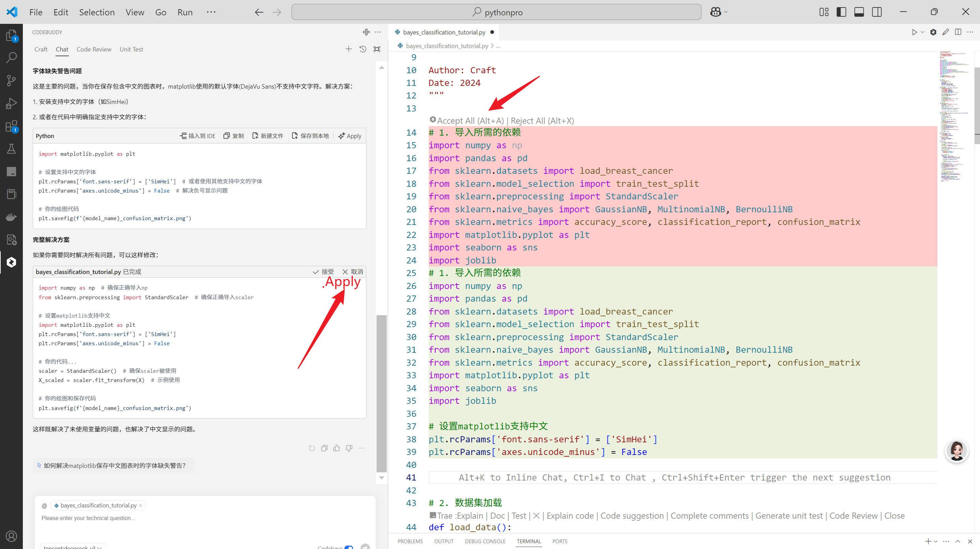Open the Run and Debug view
Viewport: 980px width, 549px height.
(x=11, y=103)
